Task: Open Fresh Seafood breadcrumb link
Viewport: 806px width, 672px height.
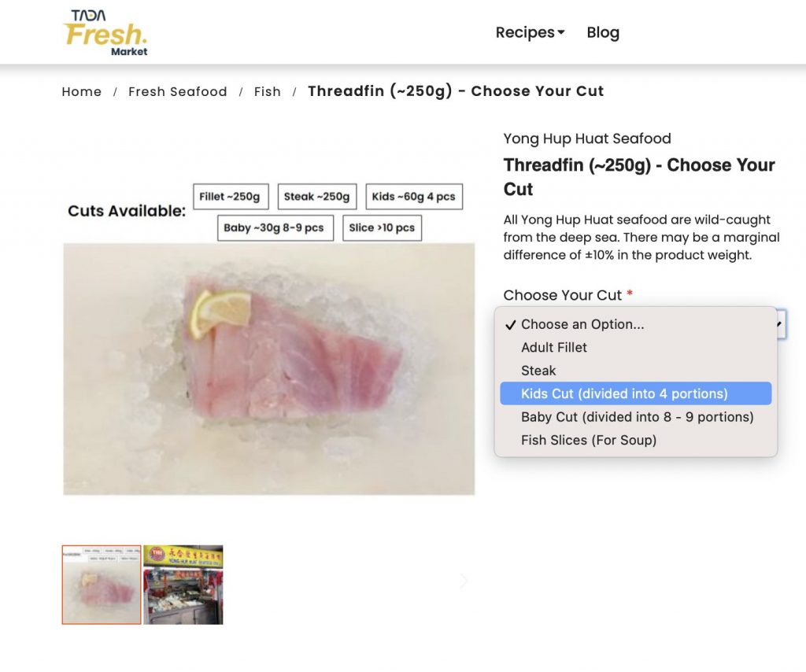Action: pos(178,91)
